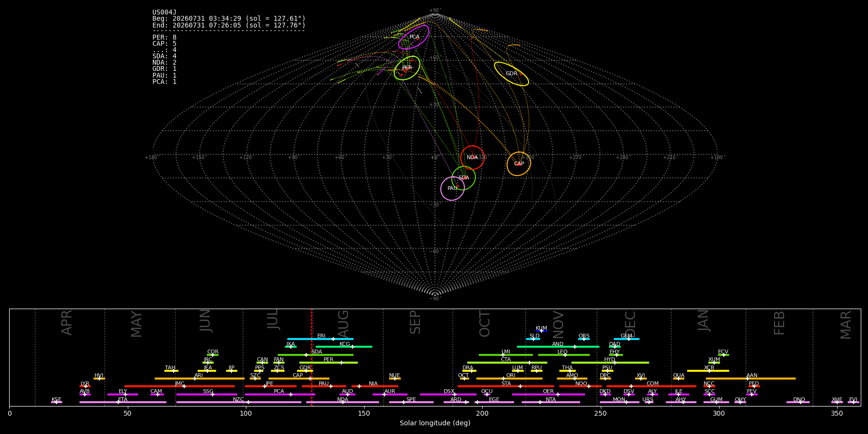Image resolution: width=868 pixels, height=434 pixels.
Task: Click the green SDA activity bar in timeline
Action: tap(315, 355)
